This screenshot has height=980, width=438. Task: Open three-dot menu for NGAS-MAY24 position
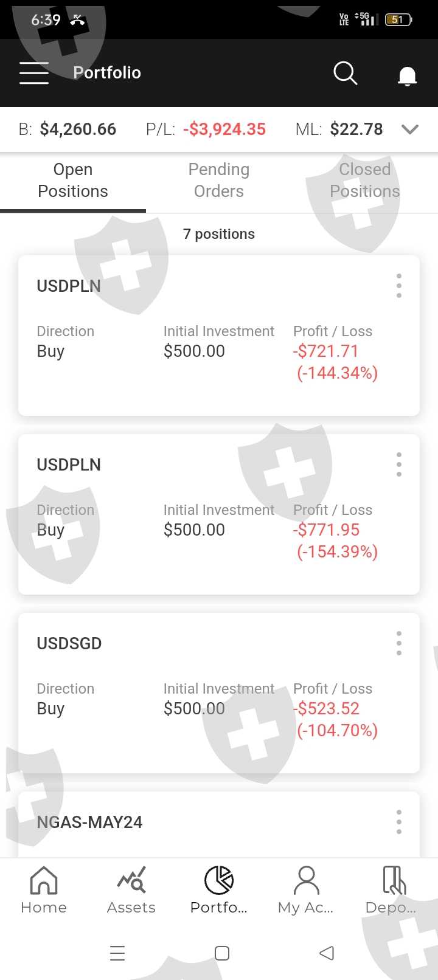pos(399,822)
